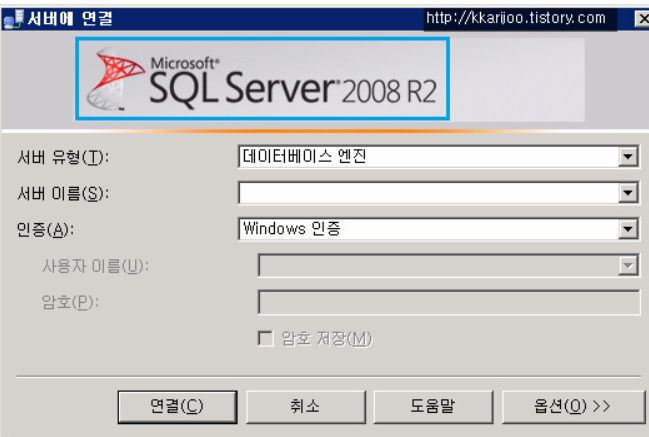Open the 인증 authentication dropdown arrow
The height and width of the screenshot is (437, 649).
(x=628, y=229)
